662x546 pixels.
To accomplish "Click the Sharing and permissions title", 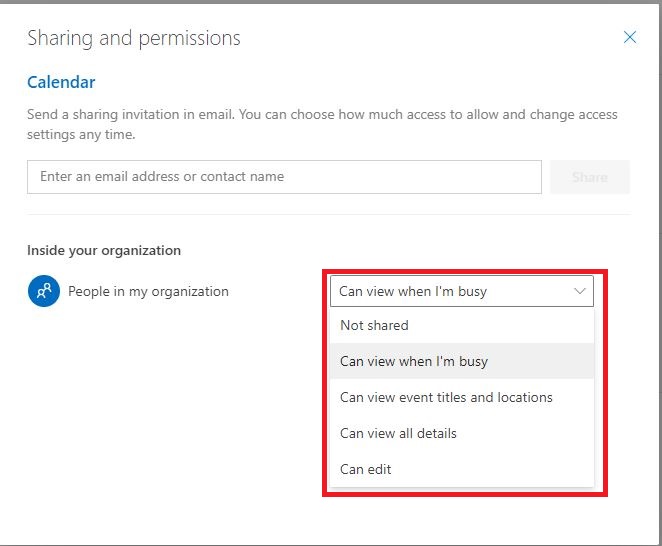I will click(134, 38).
